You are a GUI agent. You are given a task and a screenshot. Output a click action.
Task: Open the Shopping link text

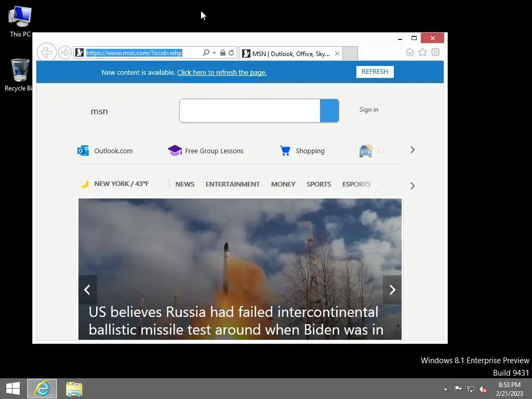pos(310,151)
